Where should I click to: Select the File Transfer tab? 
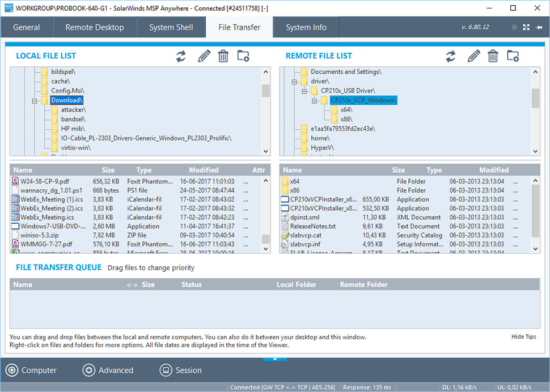pyautogui.click(x=239, y=27)
